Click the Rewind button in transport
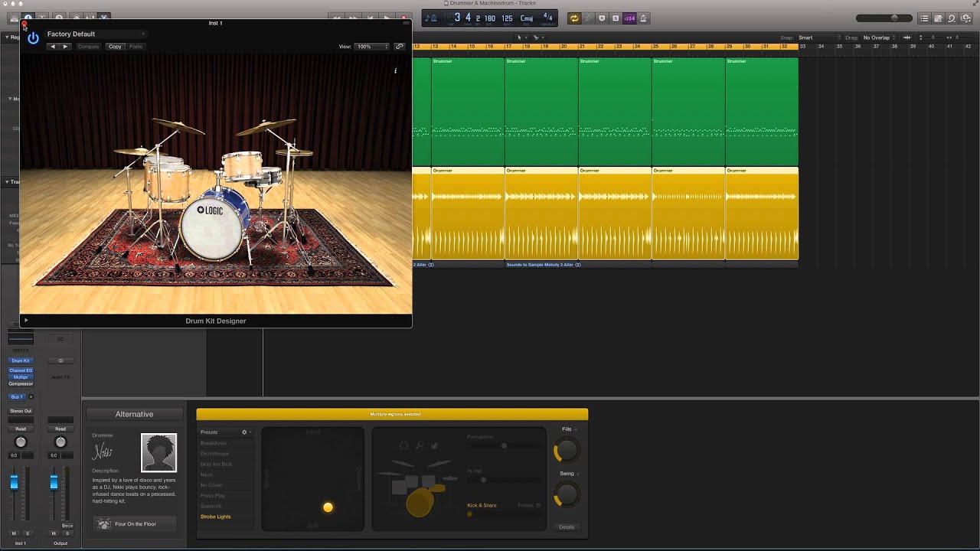980x551 pixels. pos(336,18)
